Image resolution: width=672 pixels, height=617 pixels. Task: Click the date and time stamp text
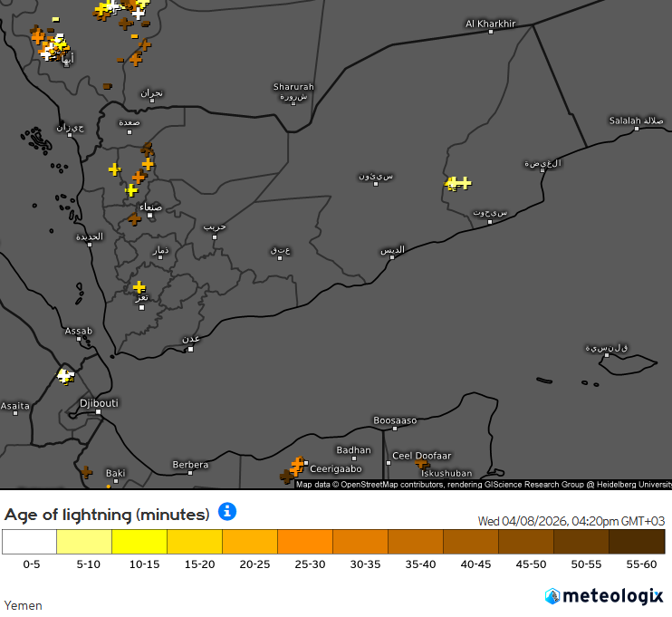coord(571,521)
